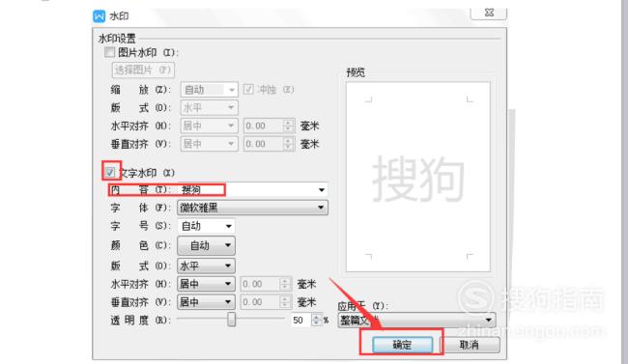The image size is (628, 364).
Task: Toggle the disabled washout checkbox
Action: (248, 89)
